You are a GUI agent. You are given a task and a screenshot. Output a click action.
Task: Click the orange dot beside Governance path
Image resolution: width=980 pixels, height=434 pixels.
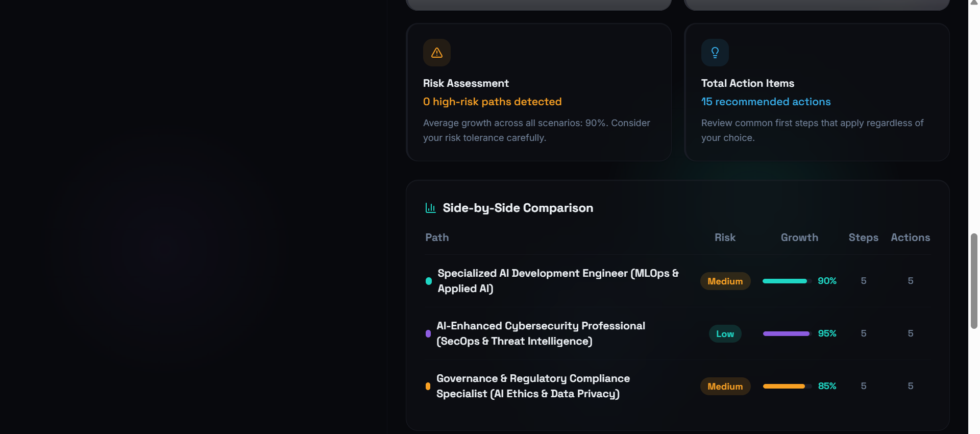click(428, 386)
